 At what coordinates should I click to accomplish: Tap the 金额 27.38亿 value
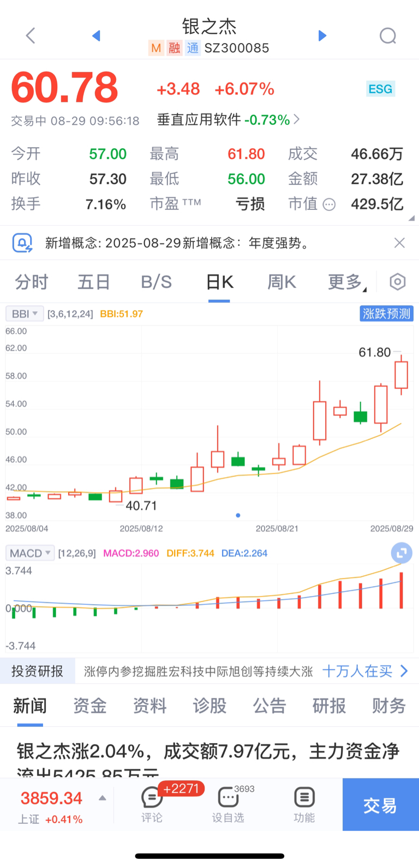377,179
